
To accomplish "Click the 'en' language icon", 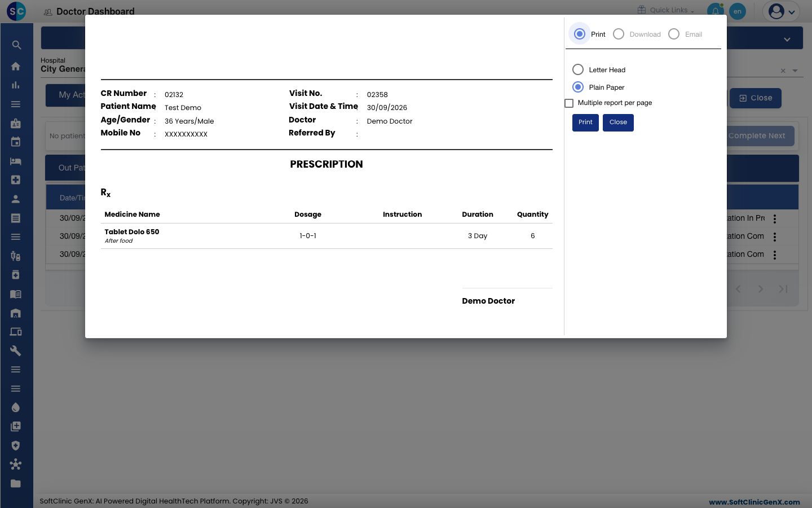I will pyautogui.click(x=737, y=11).
